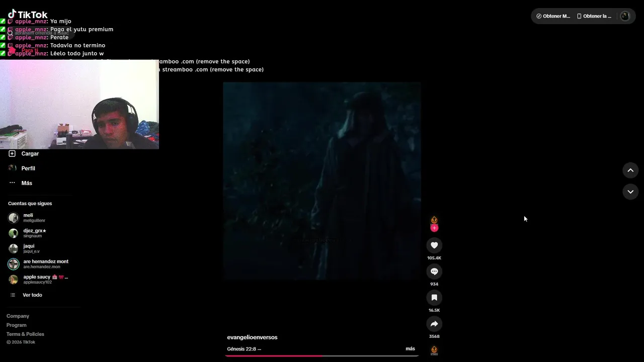Open evangelioenversos username link
This screenshot has width=644, height=362.
[x=252, y=337]
